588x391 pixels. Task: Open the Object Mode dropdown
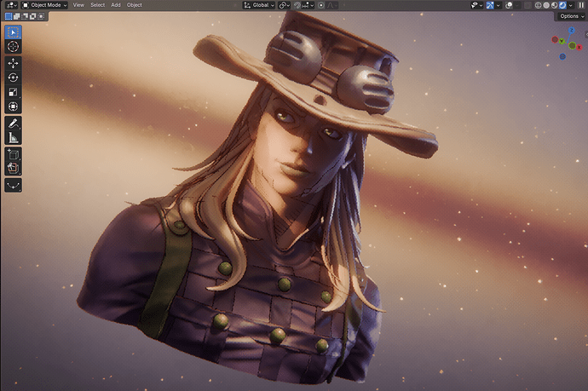44,5
